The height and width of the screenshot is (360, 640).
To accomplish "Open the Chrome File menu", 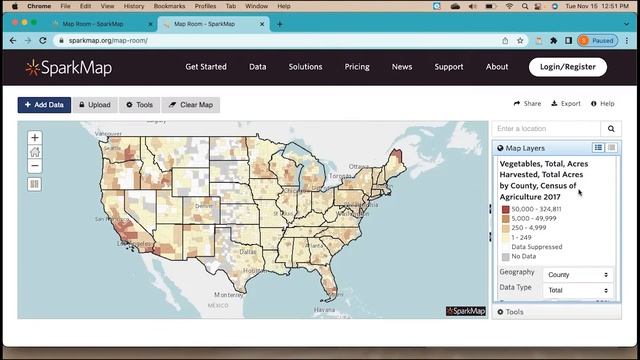I will 65,6.
